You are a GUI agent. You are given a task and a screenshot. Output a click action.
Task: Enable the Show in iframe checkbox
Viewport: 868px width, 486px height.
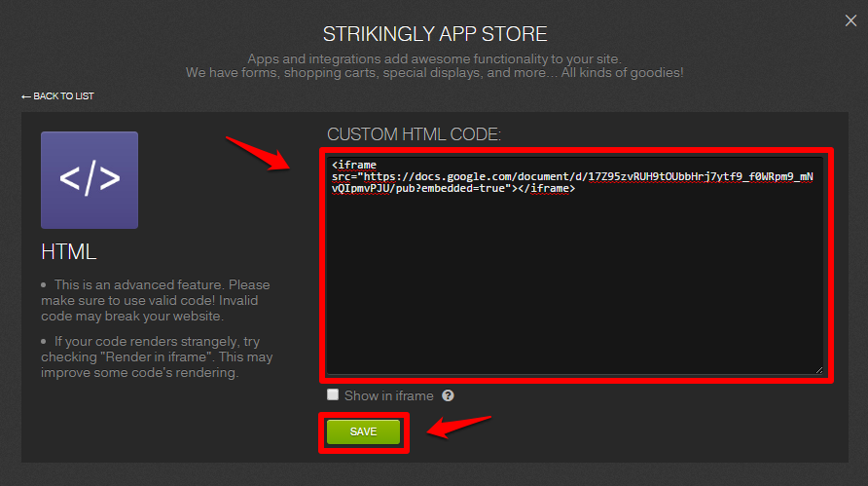click(x=333, y=394)
